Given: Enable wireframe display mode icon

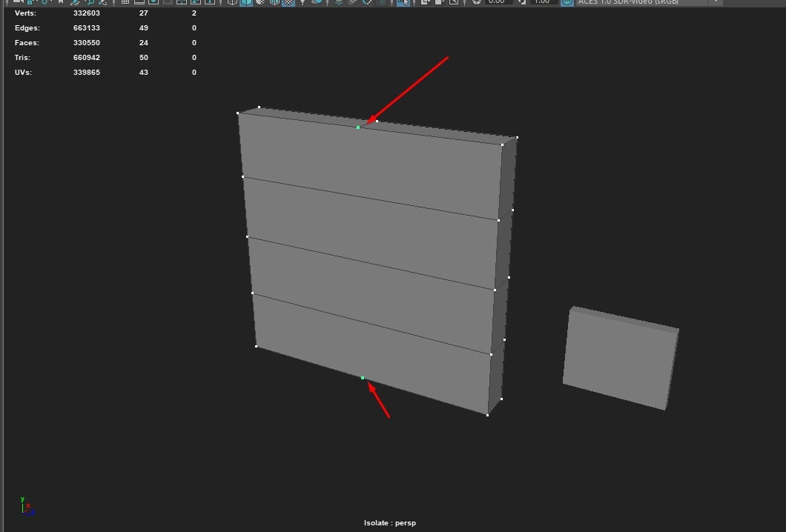Looking at the screenshot, I should pos(232,2).
